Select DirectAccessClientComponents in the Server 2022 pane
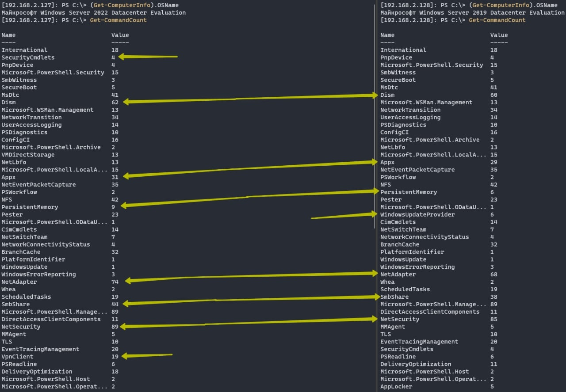The width and height of the screenshot is (566, 392). pos(51,320)
